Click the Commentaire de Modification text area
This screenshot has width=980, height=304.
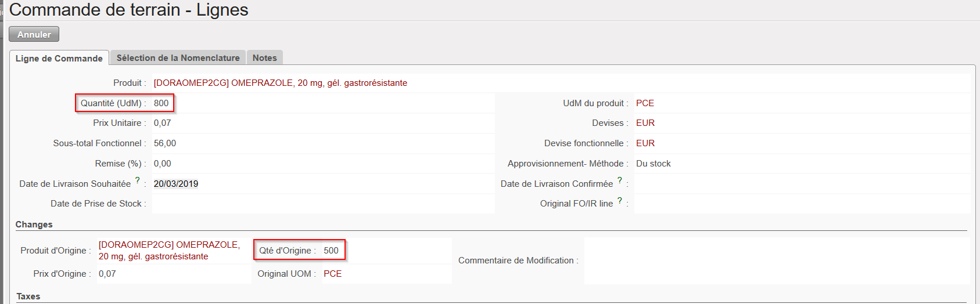776,260
